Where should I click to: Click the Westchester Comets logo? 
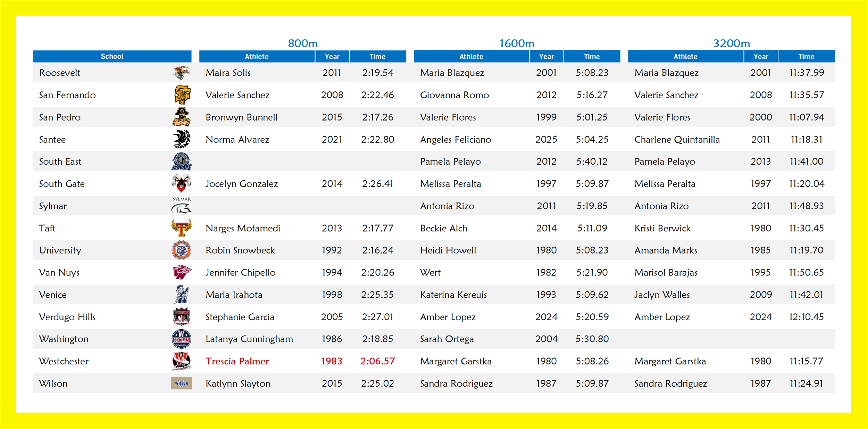[x=181, y=361]
